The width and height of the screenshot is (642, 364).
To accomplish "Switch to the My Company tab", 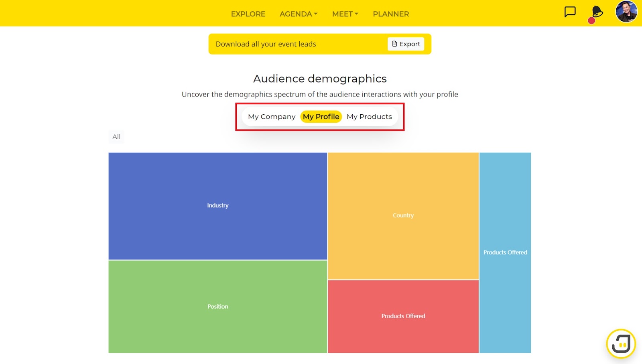I will click(272, 117).
